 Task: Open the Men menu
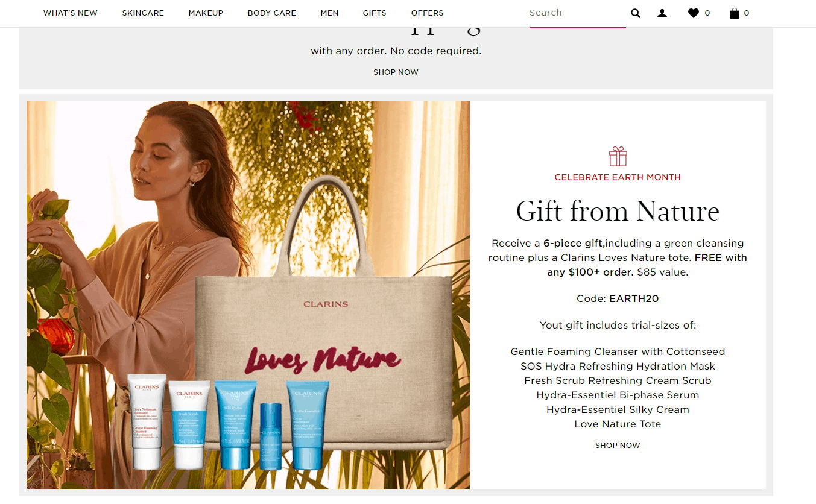coord(329,13)
